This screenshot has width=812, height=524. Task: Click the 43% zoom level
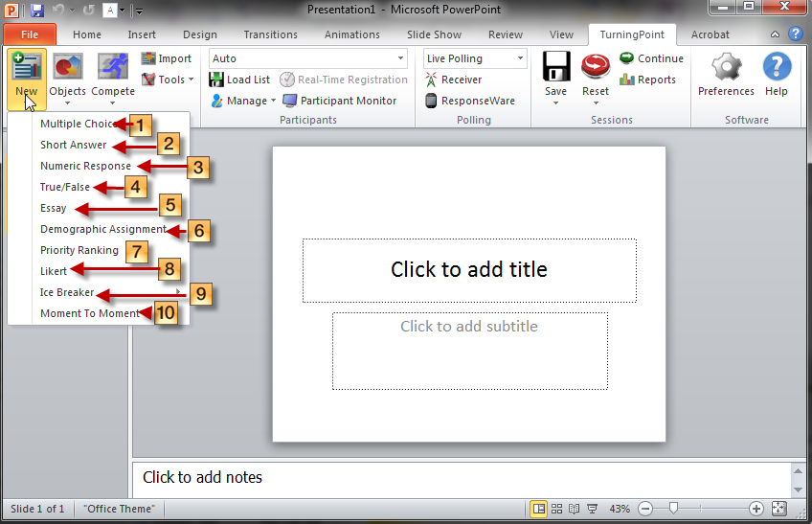pyautogui.click(x=620, y=509)
